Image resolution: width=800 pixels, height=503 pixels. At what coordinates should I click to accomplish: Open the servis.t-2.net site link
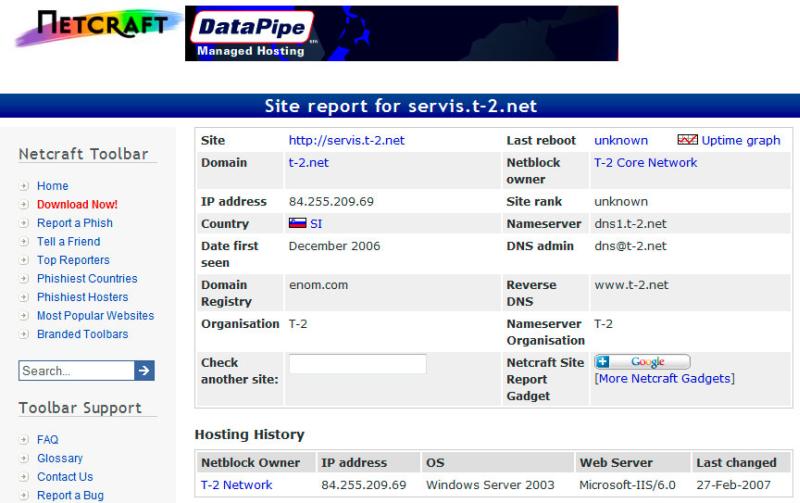pyautogui.click(x=346, y=141)
